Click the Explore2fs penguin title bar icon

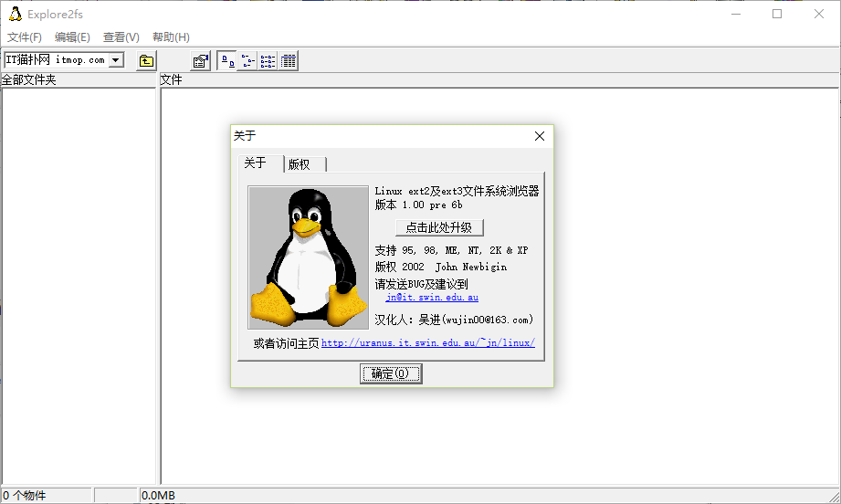pos(15,14)
